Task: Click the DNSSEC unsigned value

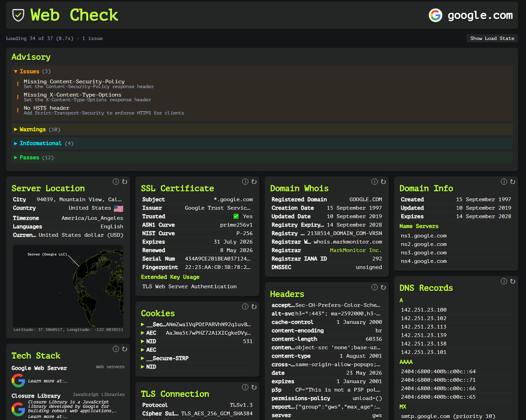Action: pos(369,267)
